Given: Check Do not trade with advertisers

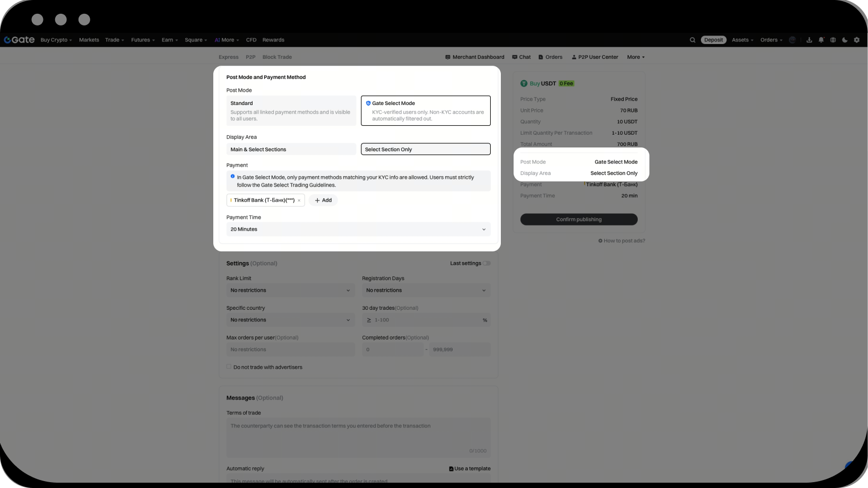Looking at the screenshot, I should click(x=229, y=367).
